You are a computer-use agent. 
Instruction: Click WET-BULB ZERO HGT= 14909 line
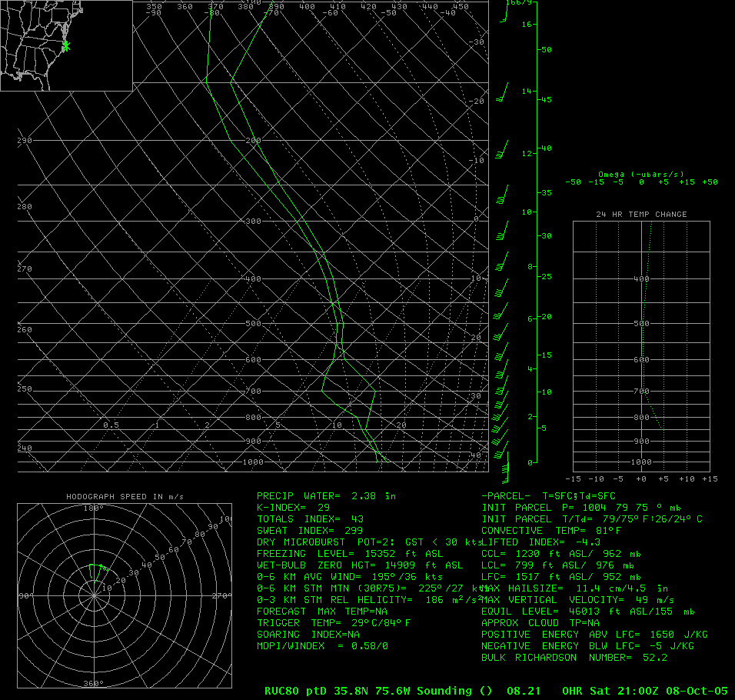click(x=360, y=565)
